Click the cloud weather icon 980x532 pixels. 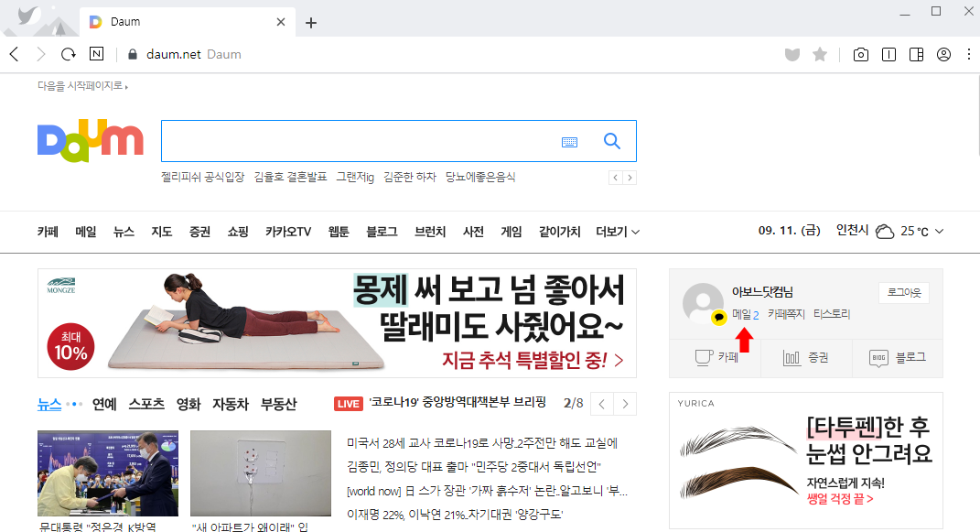coord(884,232)
